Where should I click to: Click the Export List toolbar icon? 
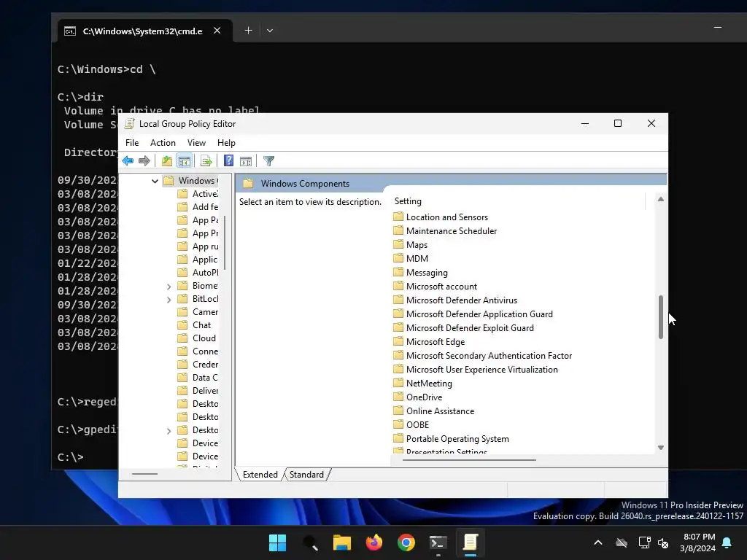pyautogui.click(x=206, y=161)
